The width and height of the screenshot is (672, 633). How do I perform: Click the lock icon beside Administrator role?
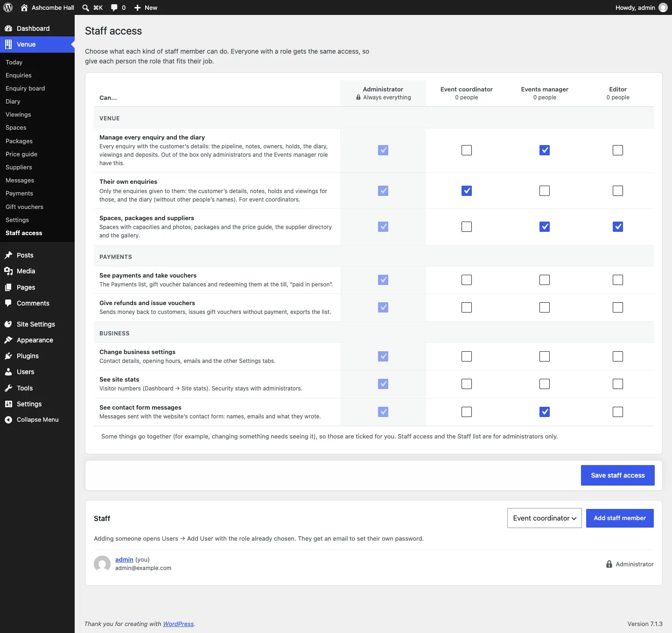point(609,564)
